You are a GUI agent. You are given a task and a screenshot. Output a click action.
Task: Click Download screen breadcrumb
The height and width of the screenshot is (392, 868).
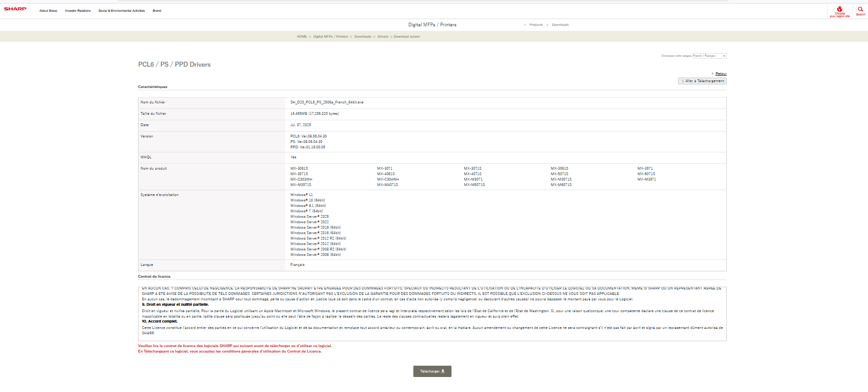(x=407, y=37)
